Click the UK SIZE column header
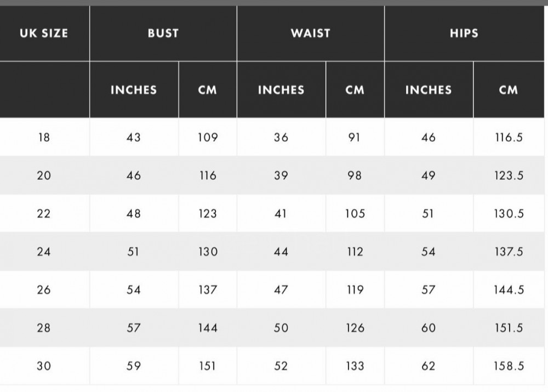The width and height of the screenshot is (548, 392). [x=44, y=33]
